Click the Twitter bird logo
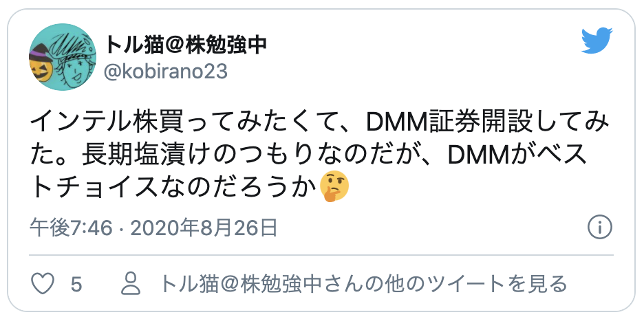 pyautogui.click(x=597, y=41)
